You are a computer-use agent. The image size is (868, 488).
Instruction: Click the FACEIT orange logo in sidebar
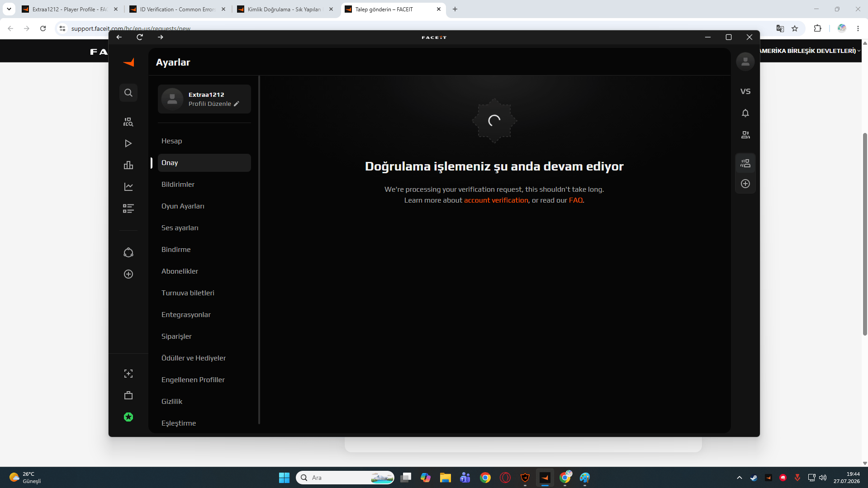(129, 62)
